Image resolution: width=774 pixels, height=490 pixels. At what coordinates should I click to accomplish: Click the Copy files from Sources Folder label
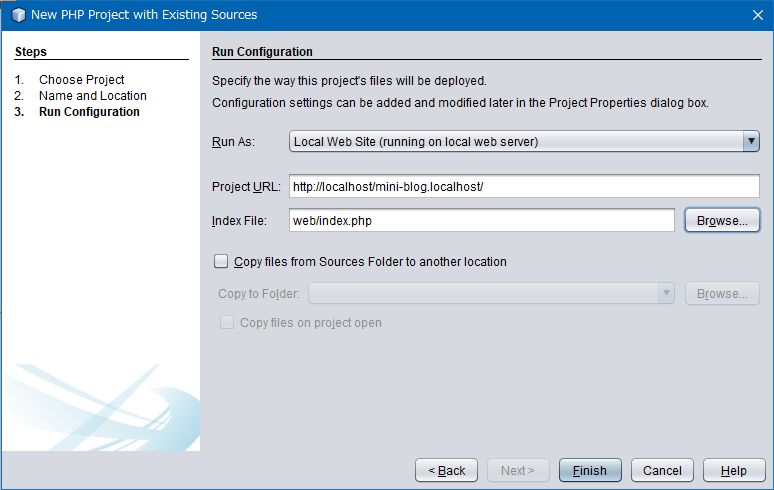coord(370,262)
